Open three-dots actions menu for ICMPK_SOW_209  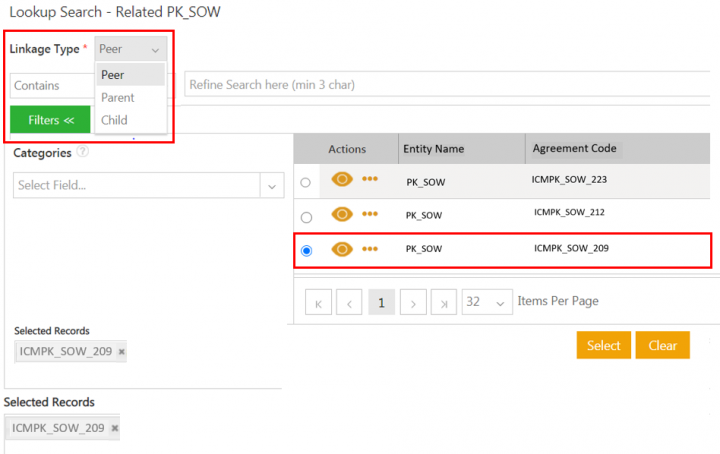[370, 249]
